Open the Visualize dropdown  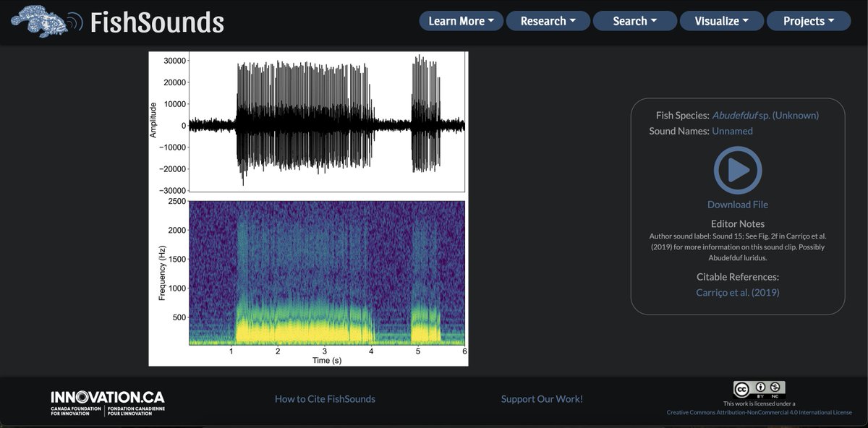[721, 21]
